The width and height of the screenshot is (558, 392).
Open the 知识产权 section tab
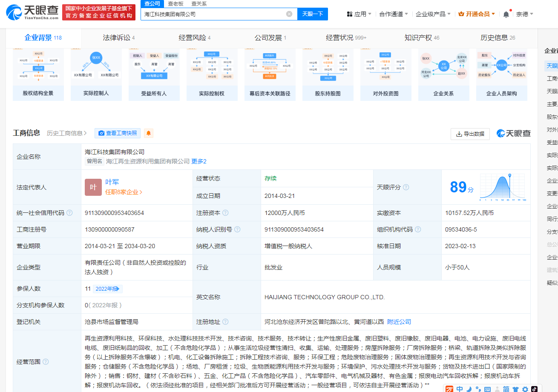pos(422,38)
